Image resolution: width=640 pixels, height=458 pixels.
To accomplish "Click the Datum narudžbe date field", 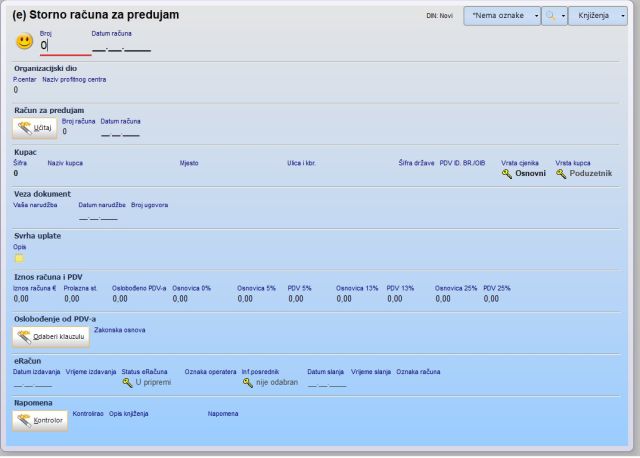I will (x=98, y=216).
